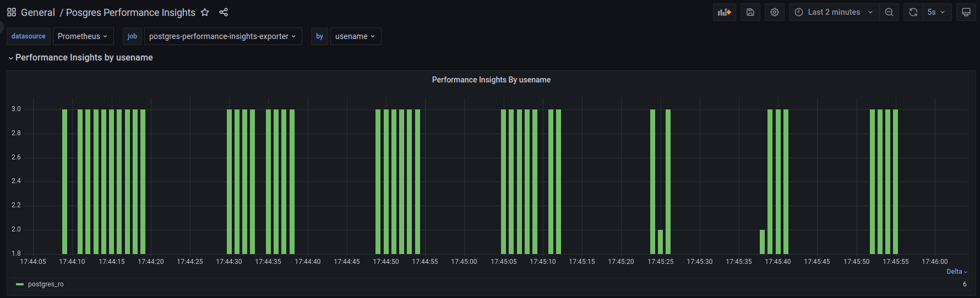This screenshot has width=980, height=298.
Task: Sort the legend by Delta column
Action: [x=956, y=272]
